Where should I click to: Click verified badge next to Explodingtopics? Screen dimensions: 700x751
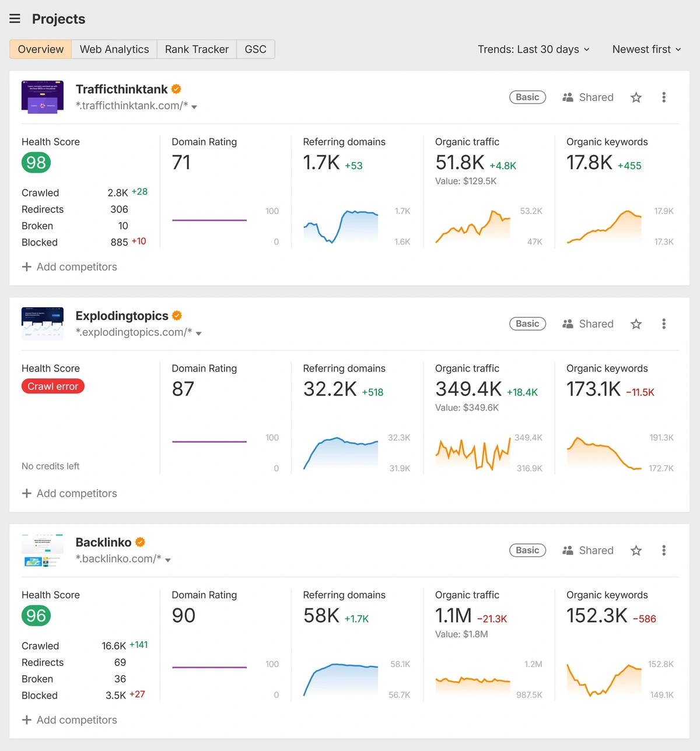[177, 315]
